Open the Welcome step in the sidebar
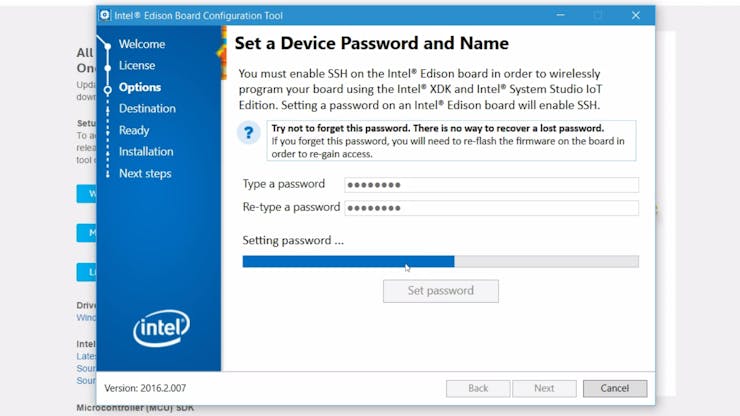The image size is (740, 416). (142, 44)
